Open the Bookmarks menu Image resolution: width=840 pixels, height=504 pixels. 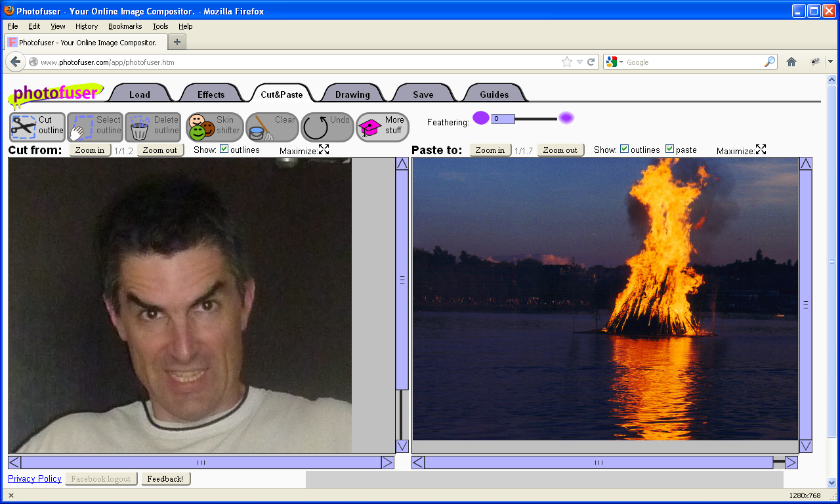[125, 26]
